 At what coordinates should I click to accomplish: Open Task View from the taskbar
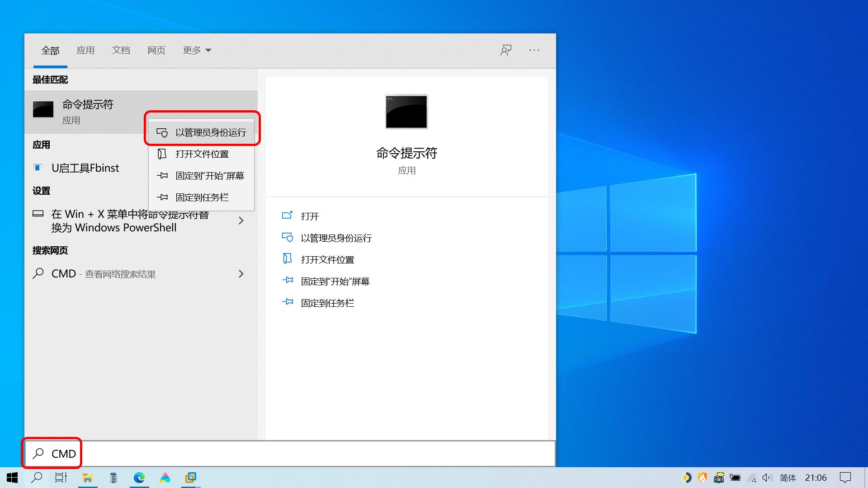point(61,478)
